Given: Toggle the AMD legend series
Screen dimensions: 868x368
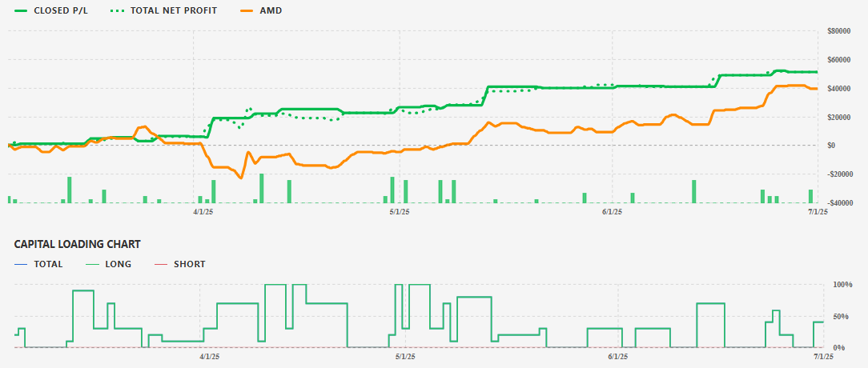Looking at the screenshot, I should coord(260,10).
